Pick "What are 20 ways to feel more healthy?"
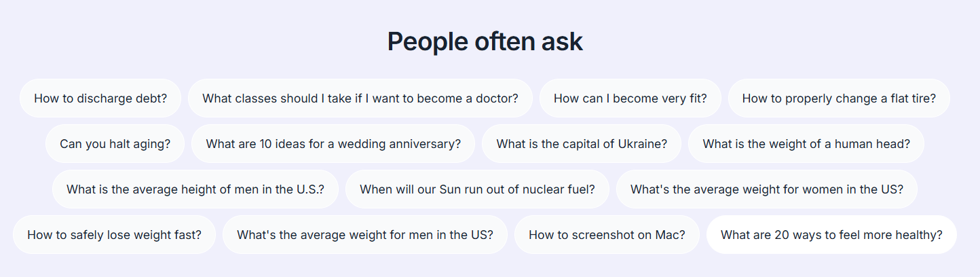This screenshot has height=277, width=980. point(831,235)
